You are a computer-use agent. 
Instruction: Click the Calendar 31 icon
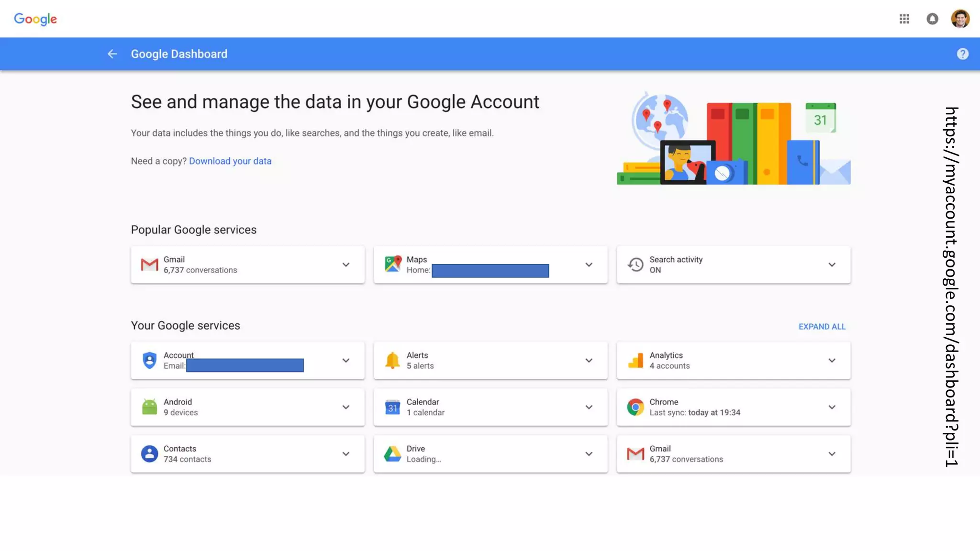tap(392, 407)
